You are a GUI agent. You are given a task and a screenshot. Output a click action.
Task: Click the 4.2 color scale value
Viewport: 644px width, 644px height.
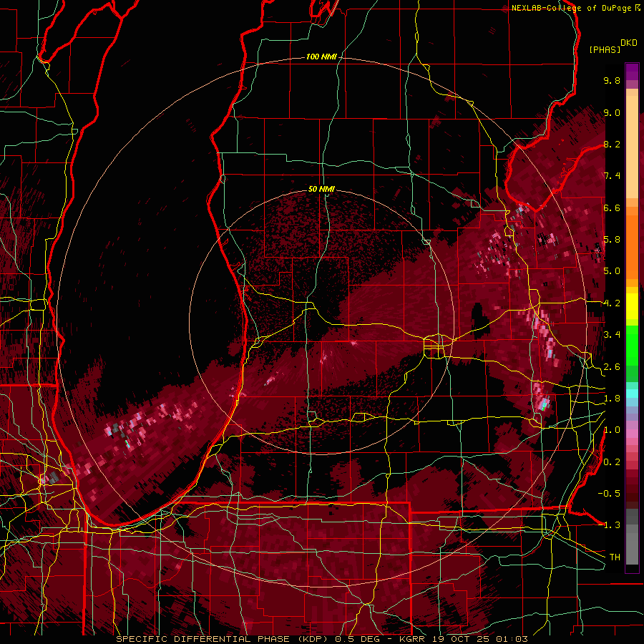click(x=612, y=303)
